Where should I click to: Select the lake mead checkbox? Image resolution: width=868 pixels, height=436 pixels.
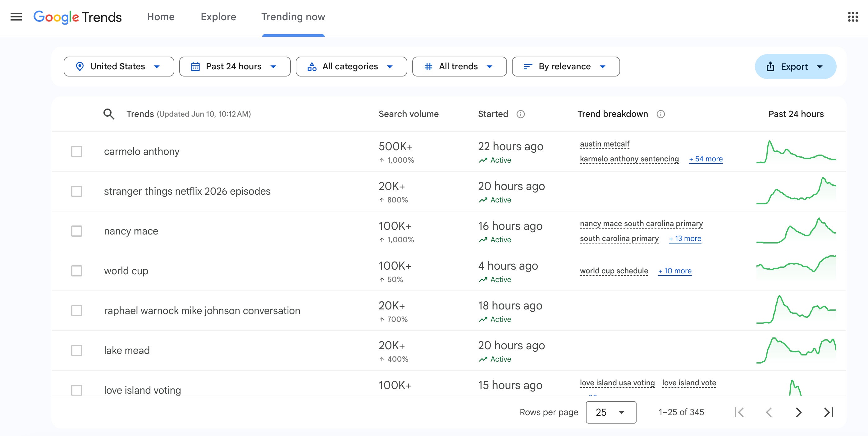click(x=77, y=350)
